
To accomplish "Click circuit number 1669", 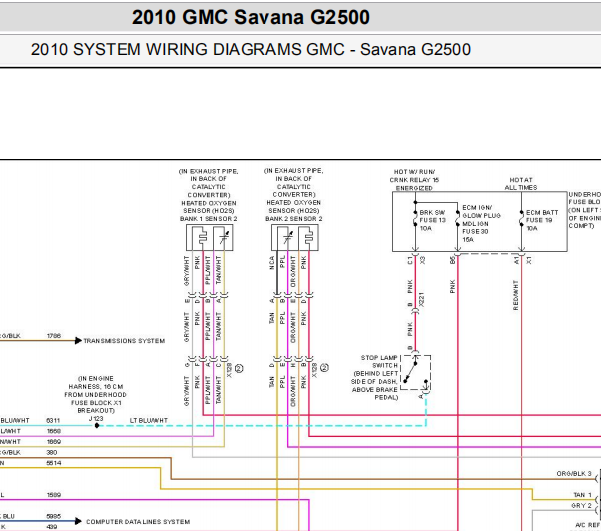I will click(x=54, y=442).
